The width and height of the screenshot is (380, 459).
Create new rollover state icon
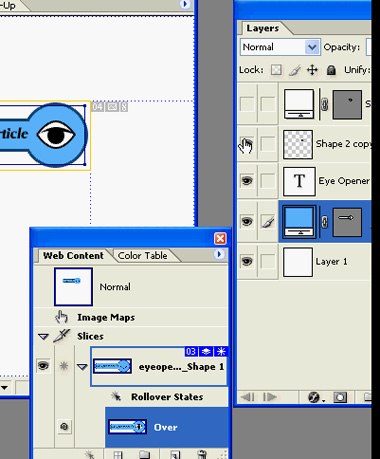[x=175, y=455]
